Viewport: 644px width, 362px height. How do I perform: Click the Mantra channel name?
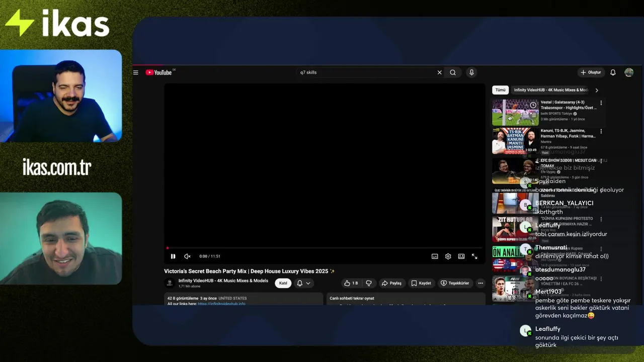click(546, 142)
